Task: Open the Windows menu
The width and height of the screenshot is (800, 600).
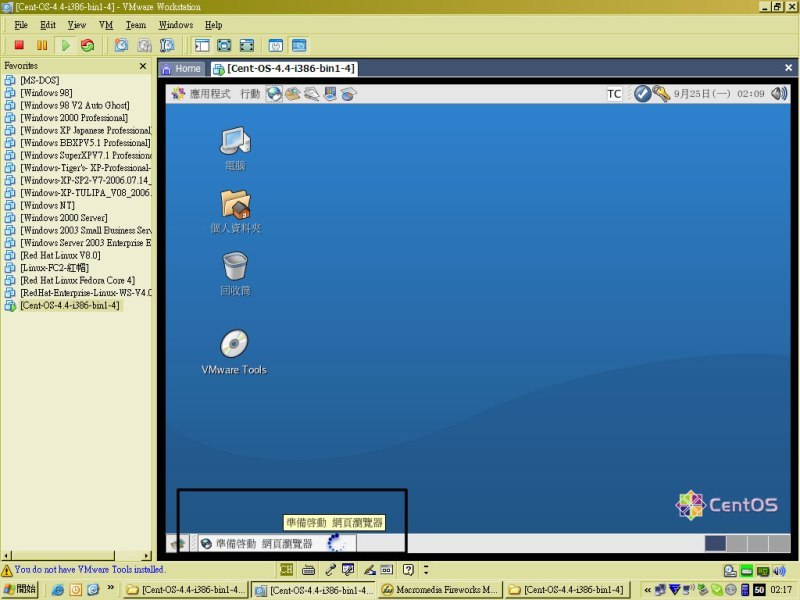Action: point(176,25)
